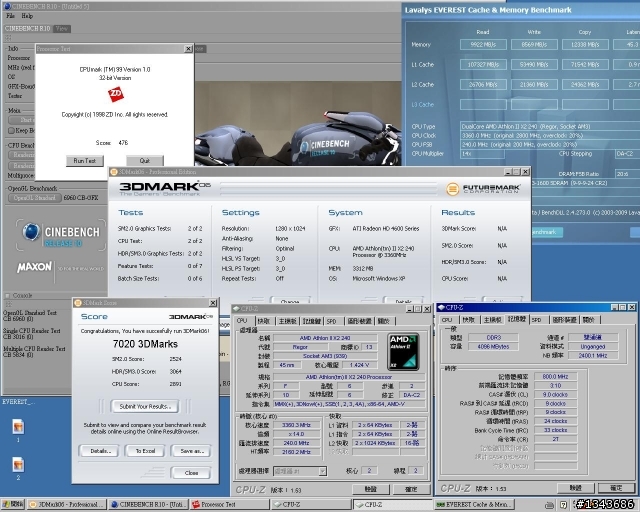The width and height of the screenshot is (640, 512).
Task: Switch to CINEBENCH R10 taskbar item
Action: 148,505
